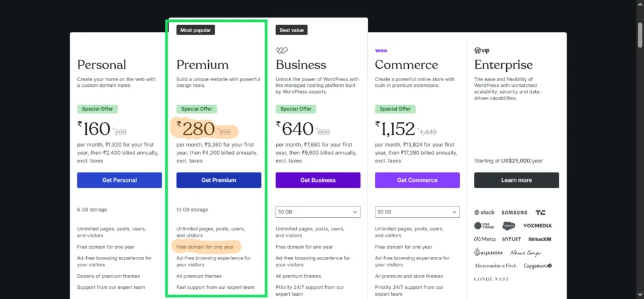Click the WordPress VIP logo above Enterprise
The height and width of the screenshot is (299, 644).
tap(481, 50)
